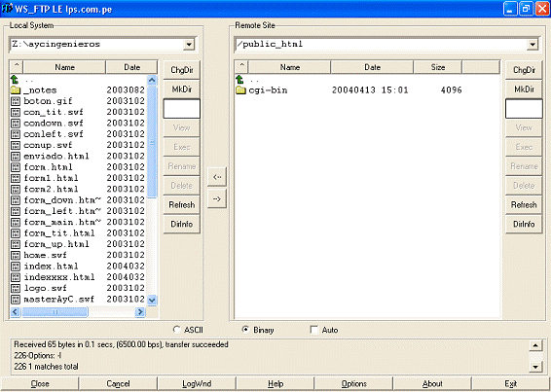Click remote ChgDir button
The width and height of the screenshot is (551, 392).
524,70
